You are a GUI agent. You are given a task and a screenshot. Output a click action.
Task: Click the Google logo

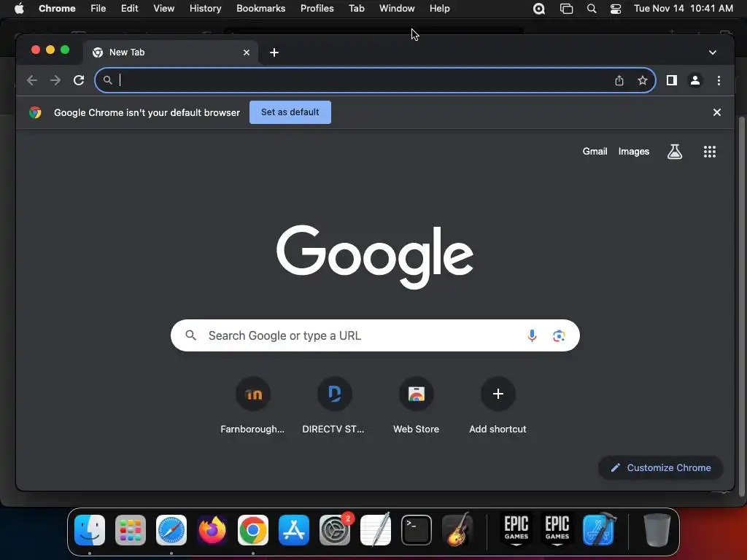click(x=375, y=257)
